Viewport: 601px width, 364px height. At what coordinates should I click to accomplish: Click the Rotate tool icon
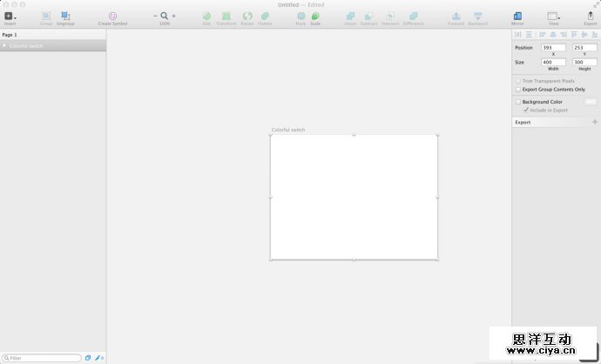click(247, 17)
